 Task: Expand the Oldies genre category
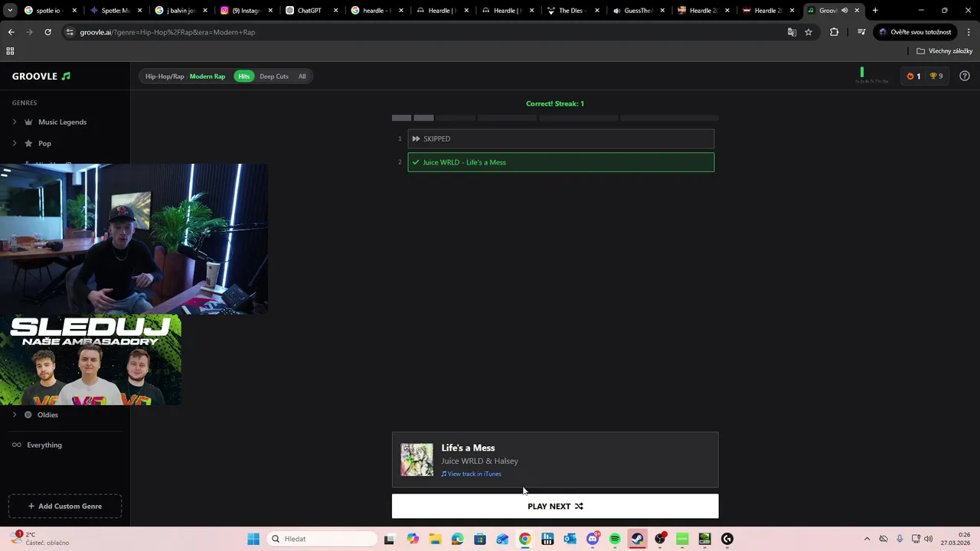15,415
